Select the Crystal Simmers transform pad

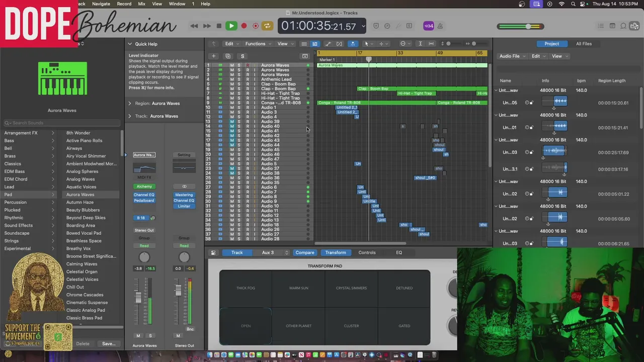pyautogui.click(x=351, y=288)
